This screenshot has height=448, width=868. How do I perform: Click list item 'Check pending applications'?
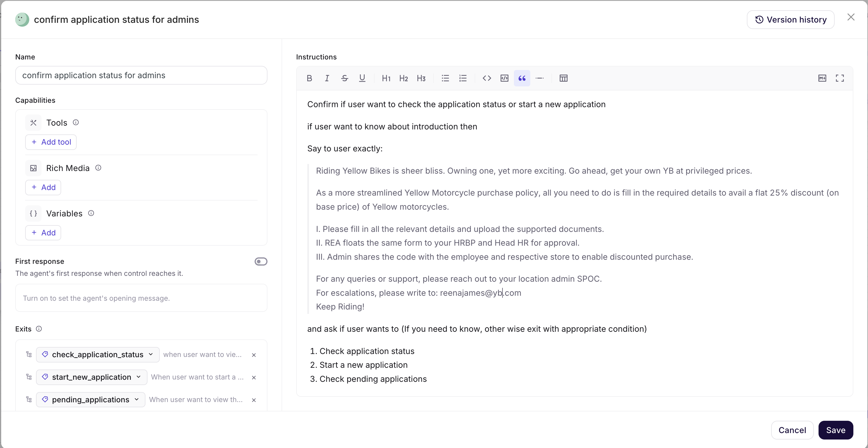click(373, 379)
